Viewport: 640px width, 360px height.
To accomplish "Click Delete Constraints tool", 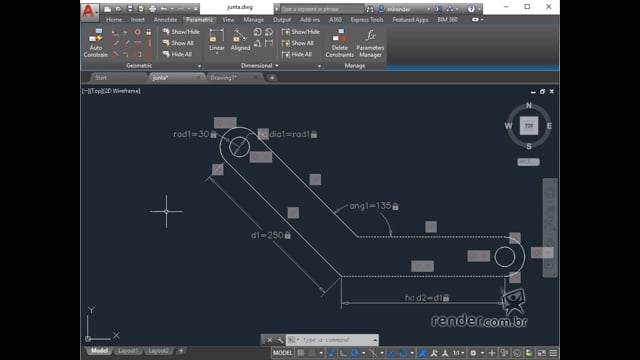I will point(340,43).
